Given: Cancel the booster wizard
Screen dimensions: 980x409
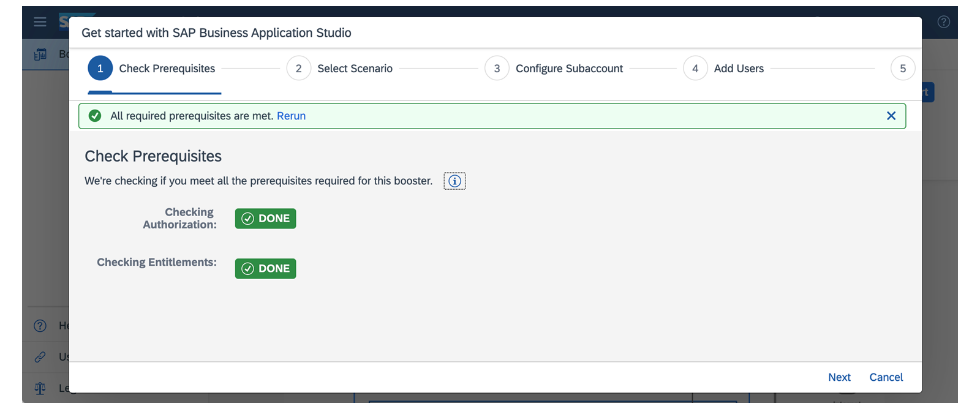Looking at the screenshot, I should tap(886, 377).
